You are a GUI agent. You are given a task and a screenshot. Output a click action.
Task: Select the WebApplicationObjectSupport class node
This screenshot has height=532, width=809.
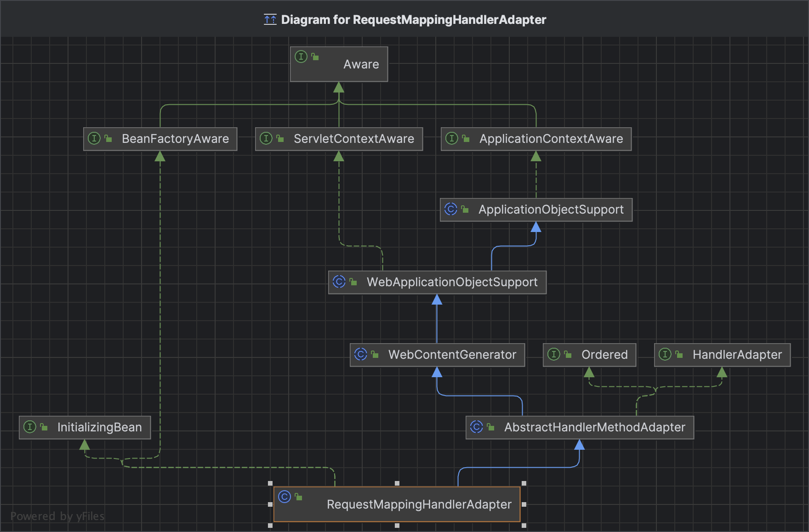451,282
